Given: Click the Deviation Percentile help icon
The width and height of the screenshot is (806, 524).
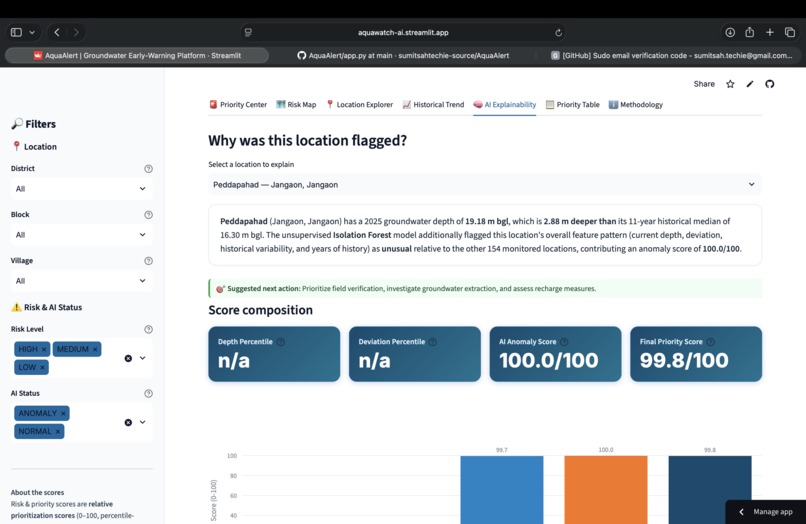Looking at the screenshot, I should pos(433,342).
